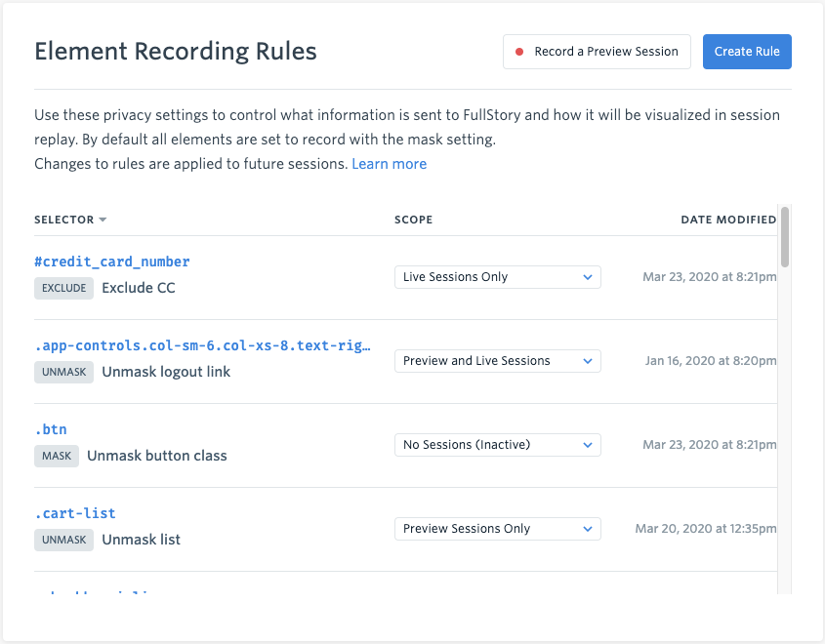The width and height of the screenshot is (825, 644).
Task: Open the Learn more link
Action: point(389,164)
